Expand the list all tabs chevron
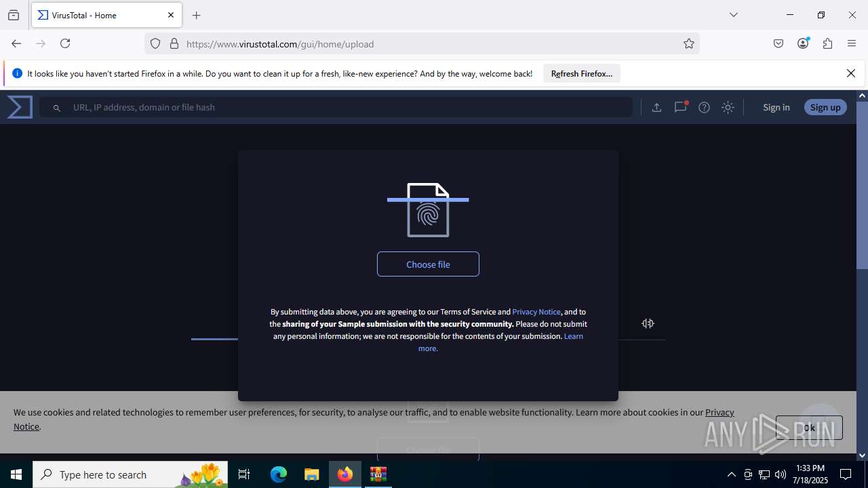Viewport: 868px width, 488px height. [x=733, y=15]
